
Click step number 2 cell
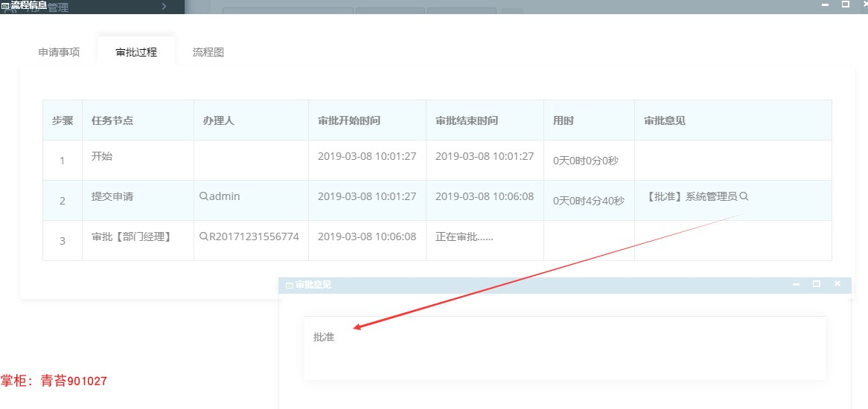63,201
